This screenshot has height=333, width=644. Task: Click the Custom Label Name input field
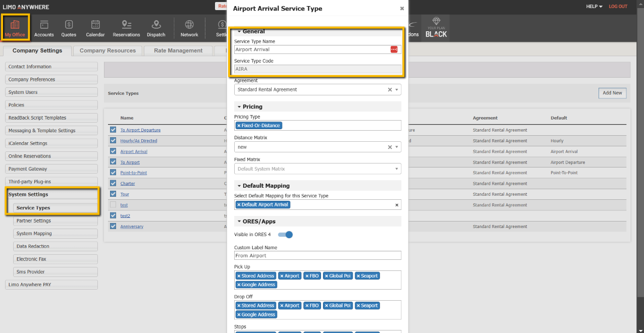(x=317, y=256)
